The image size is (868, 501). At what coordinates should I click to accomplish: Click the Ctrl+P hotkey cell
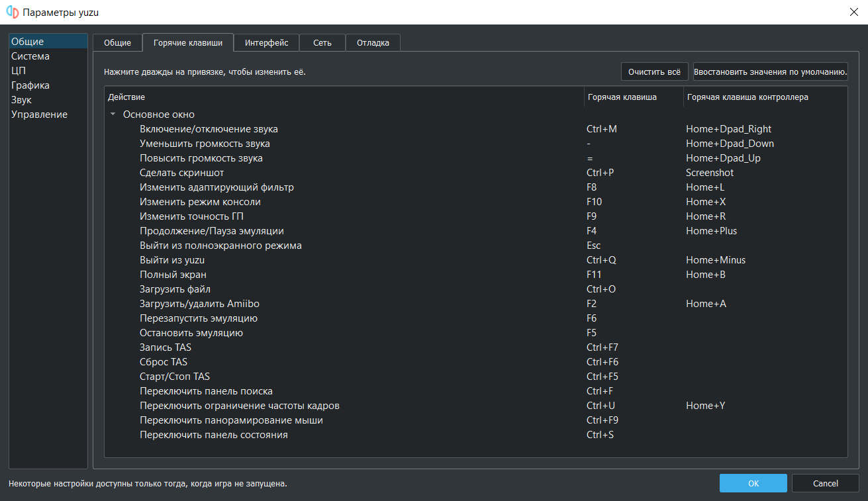click(x=601, y=173)
